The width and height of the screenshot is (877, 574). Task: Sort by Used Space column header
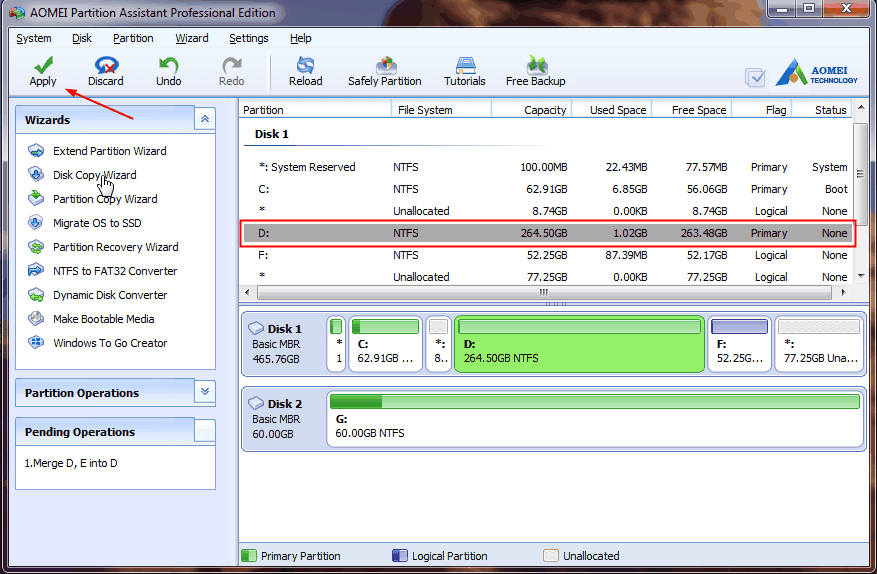[x=611, y=110]
